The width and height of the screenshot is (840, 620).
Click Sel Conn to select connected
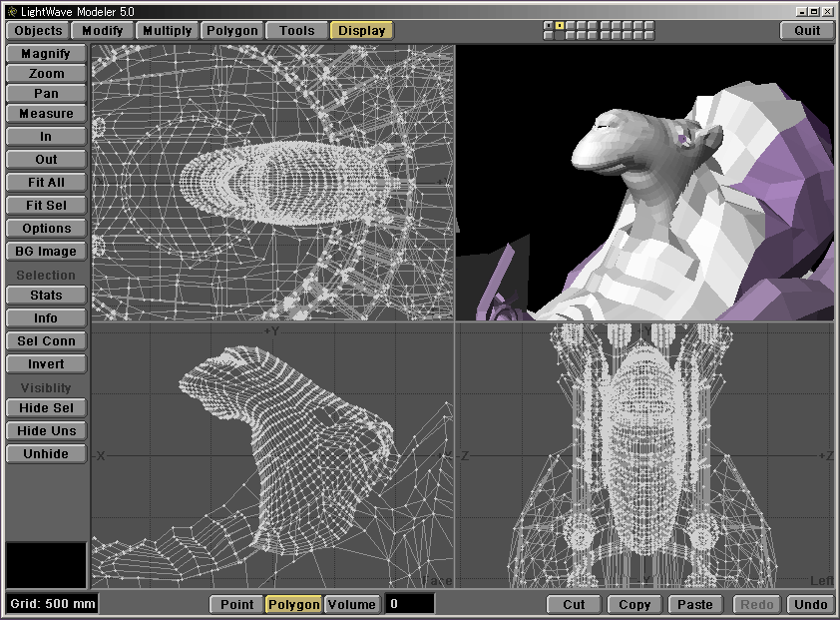point(46,341)
